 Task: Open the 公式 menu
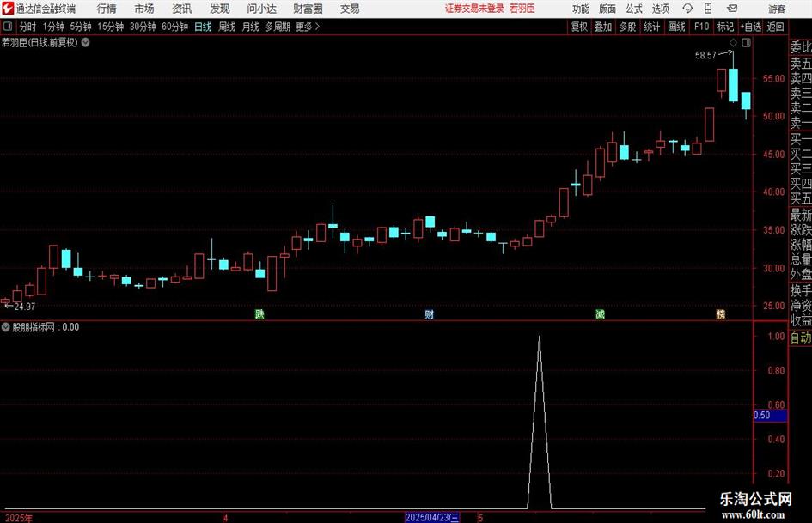[633, 9]
